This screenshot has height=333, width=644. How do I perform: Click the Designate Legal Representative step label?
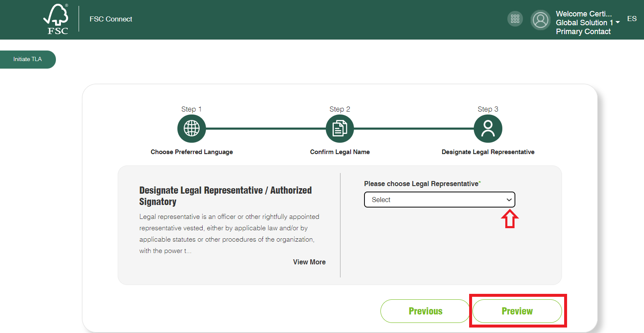[488, 152]
